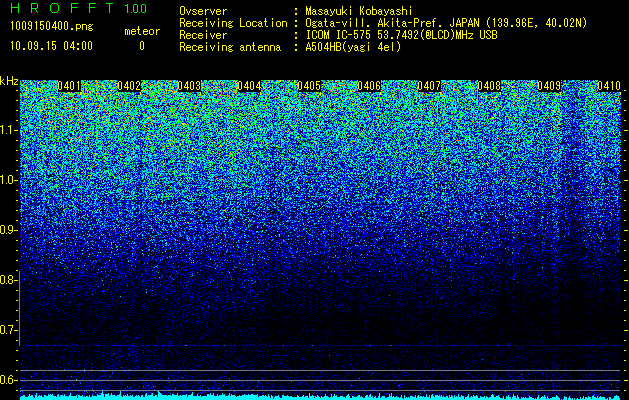The width and height of the screenshot is (629, 400).
Task: Select the 0406 time marker
Action: tap(369, 86)
